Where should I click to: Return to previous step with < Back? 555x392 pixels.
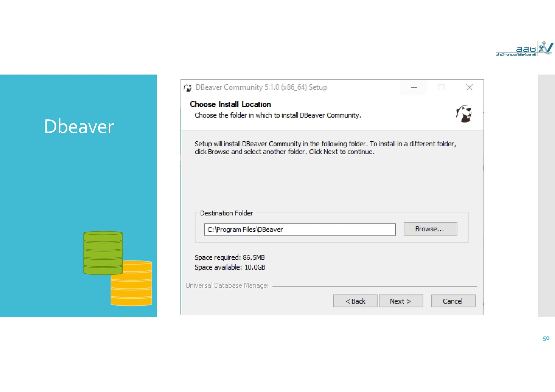pos(355,301)
